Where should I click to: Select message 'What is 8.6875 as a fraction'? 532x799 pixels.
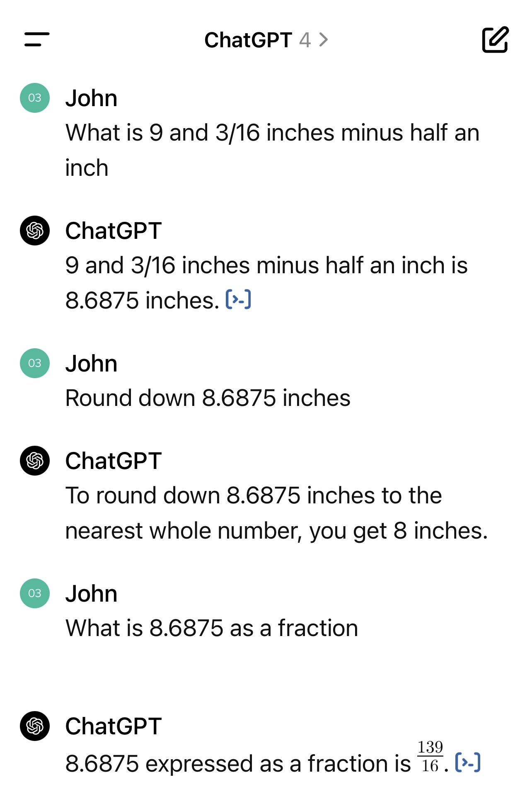tap(212, 628)
